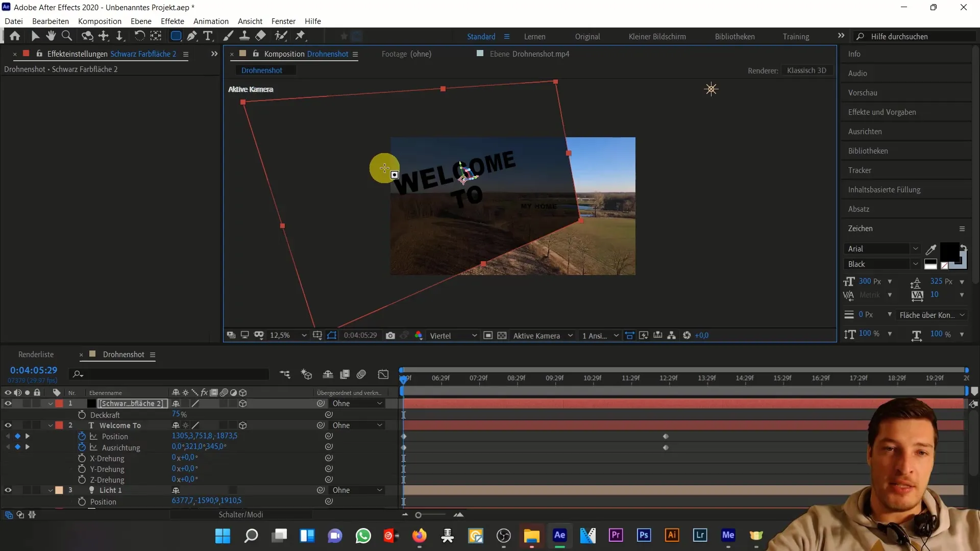The image size is (980, 551).
Task: Click the Effekte menu in menu bar
Action: coord(173,21)
